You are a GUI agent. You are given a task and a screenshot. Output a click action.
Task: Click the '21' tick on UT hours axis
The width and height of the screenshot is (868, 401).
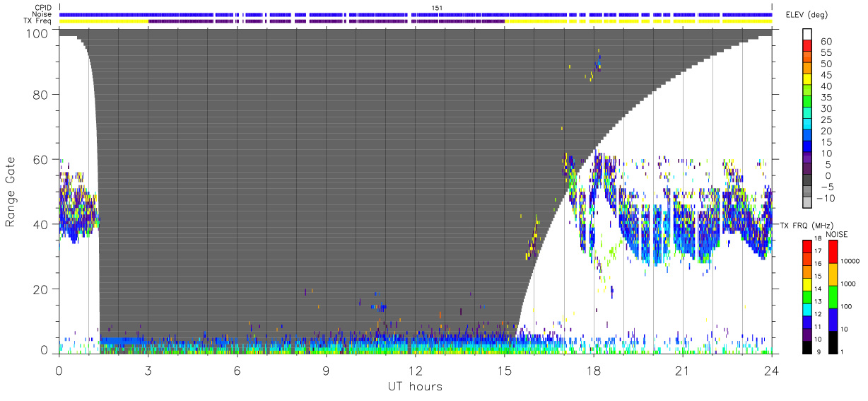coord(682,371)
